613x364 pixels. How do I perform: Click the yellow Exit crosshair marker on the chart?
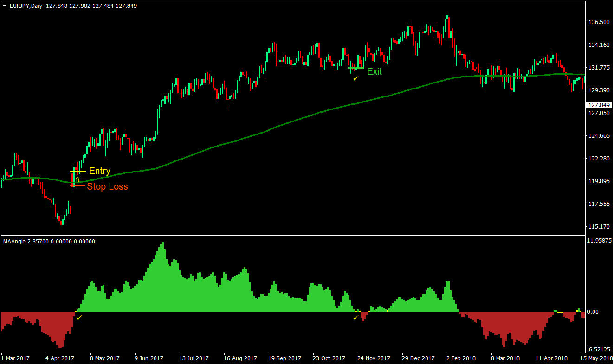coord(355,68)
